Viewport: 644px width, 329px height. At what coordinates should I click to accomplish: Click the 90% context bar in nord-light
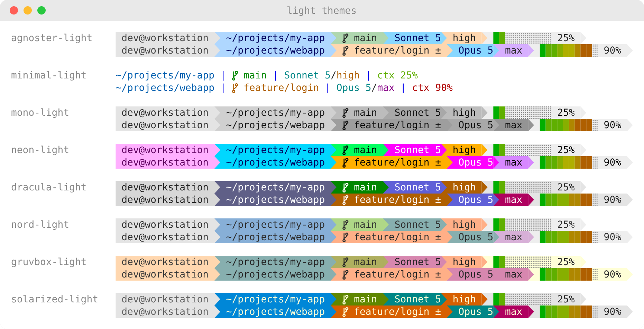569,237
